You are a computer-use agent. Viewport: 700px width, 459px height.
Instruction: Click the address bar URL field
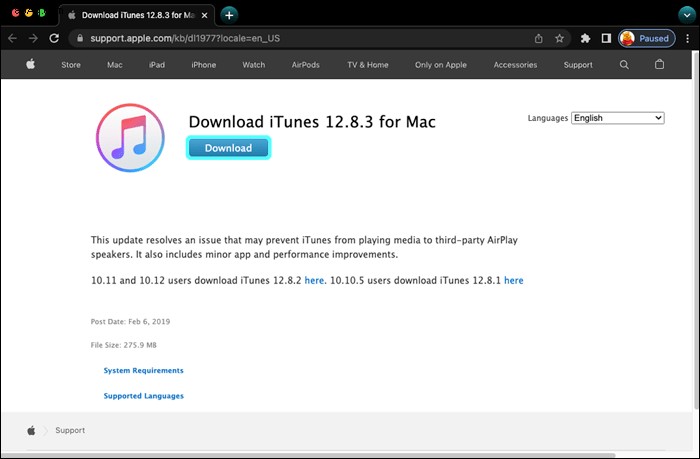pyautogui.click(x=300, y=38)
